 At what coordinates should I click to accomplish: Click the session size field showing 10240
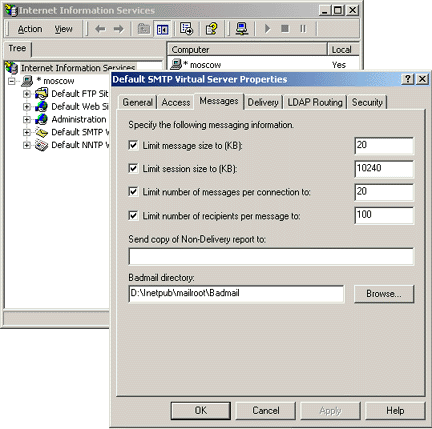click(x=384, y=169)
